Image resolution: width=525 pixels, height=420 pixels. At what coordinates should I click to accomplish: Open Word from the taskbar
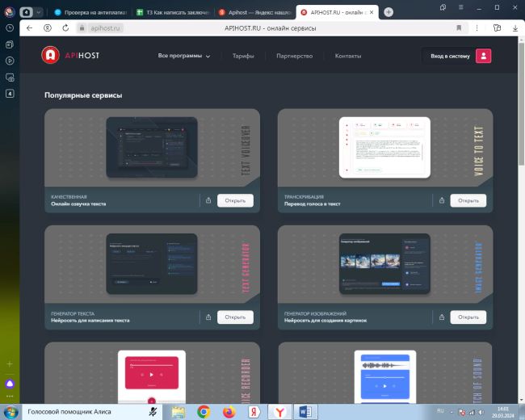point(305,412)
